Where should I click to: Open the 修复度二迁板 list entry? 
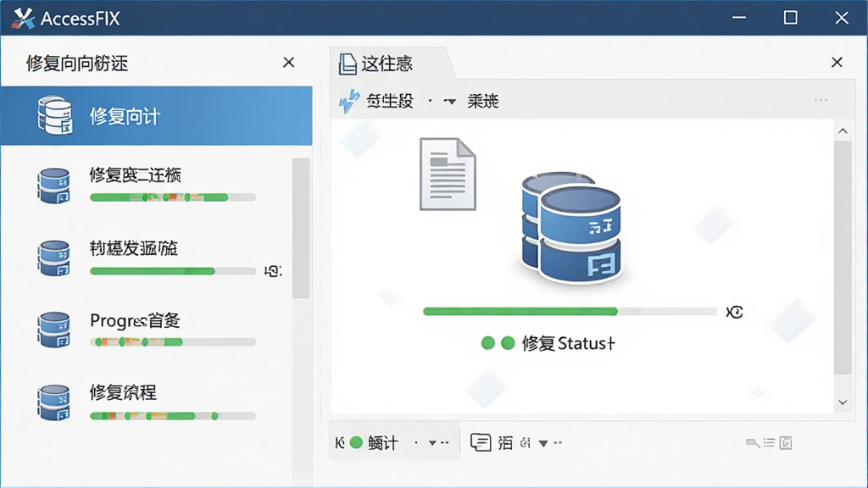pyautogui.click(x=135, y=175)
